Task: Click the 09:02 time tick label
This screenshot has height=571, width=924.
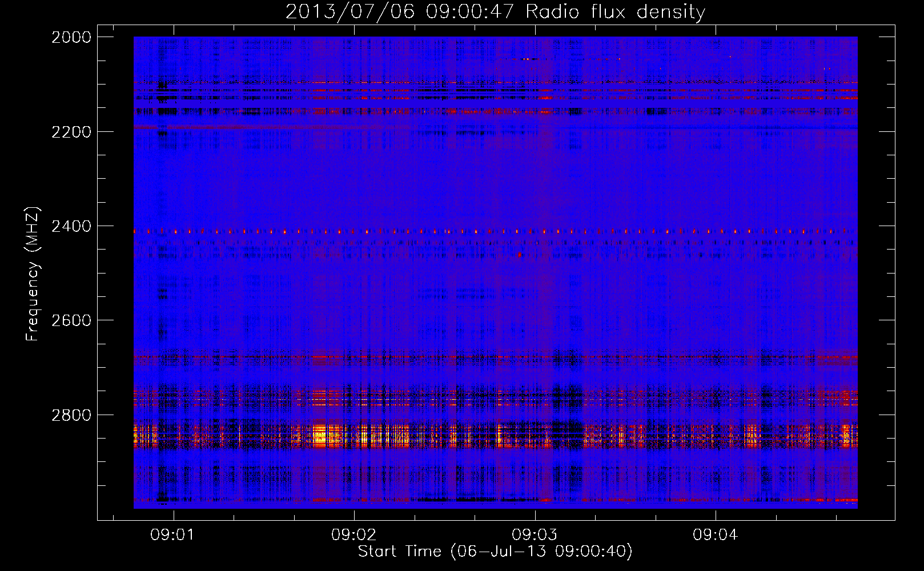Action: click(x=353, y=535)
